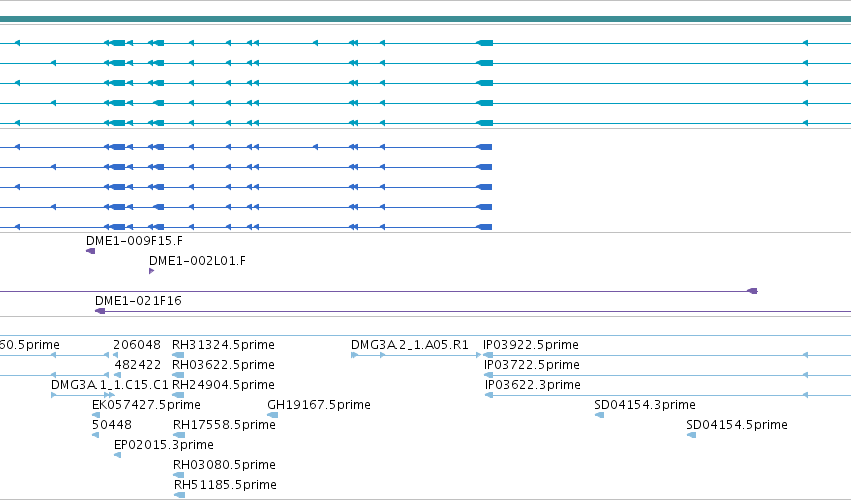Click the 482422 EST label
This screenshot has height=500, width=851.
138,365
